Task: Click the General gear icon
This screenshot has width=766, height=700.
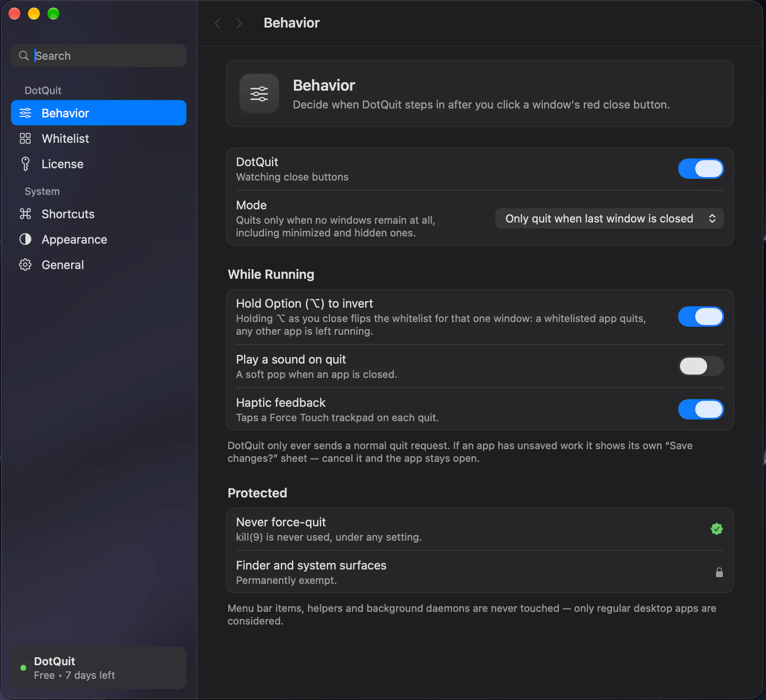Action: 25,264
